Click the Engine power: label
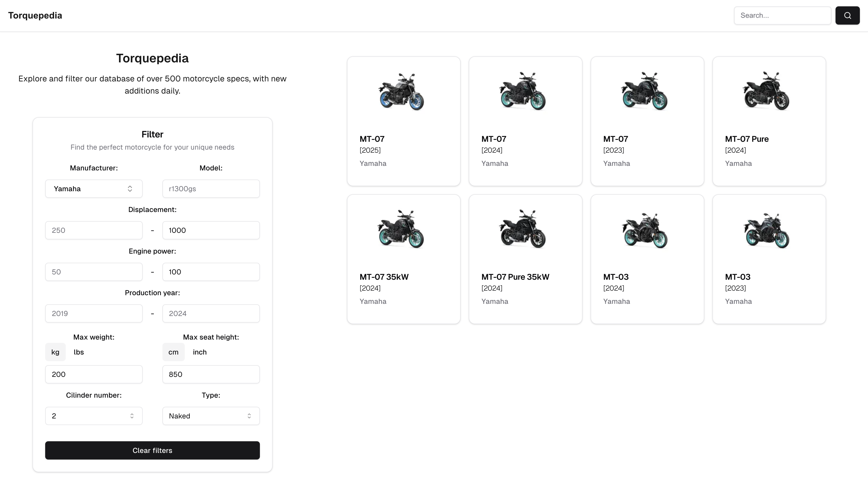The image size is (868, 493). pos(153,251)
